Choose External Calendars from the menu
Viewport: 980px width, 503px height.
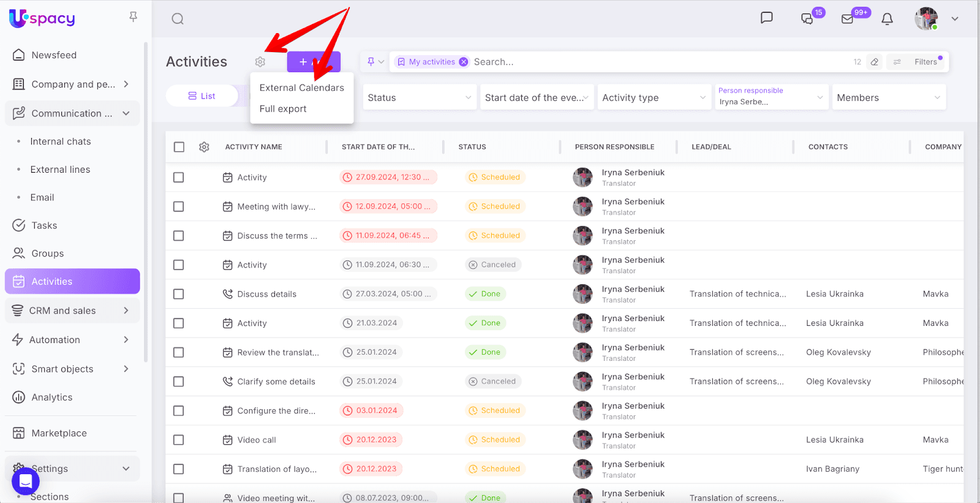[301, 88]
